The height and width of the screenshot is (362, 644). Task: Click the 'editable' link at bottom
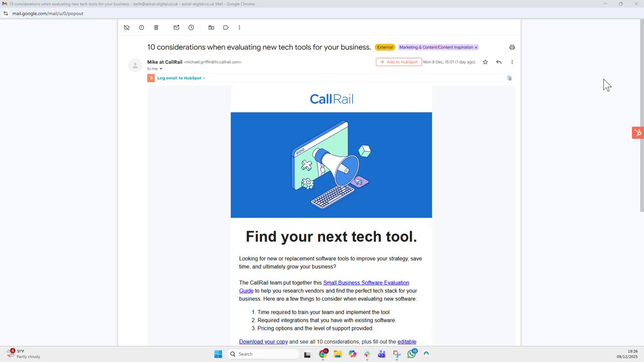[x=407, y=342]
